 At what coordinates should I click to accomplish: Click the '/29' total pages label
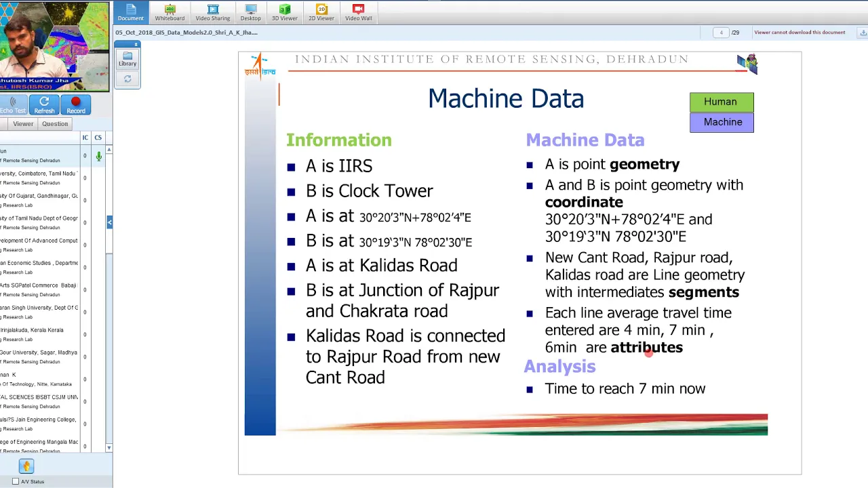(736, 33)
